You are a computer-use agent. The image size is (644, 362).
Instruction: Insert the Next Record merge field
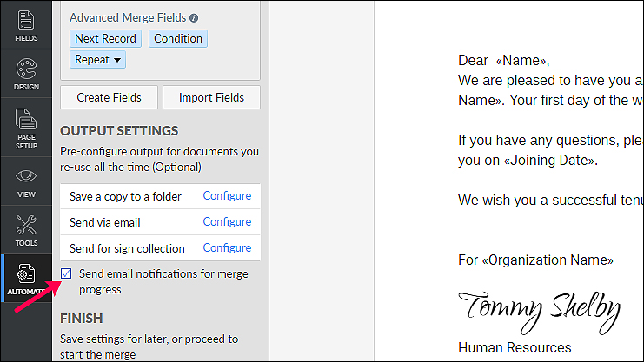(x=105, y=38)
